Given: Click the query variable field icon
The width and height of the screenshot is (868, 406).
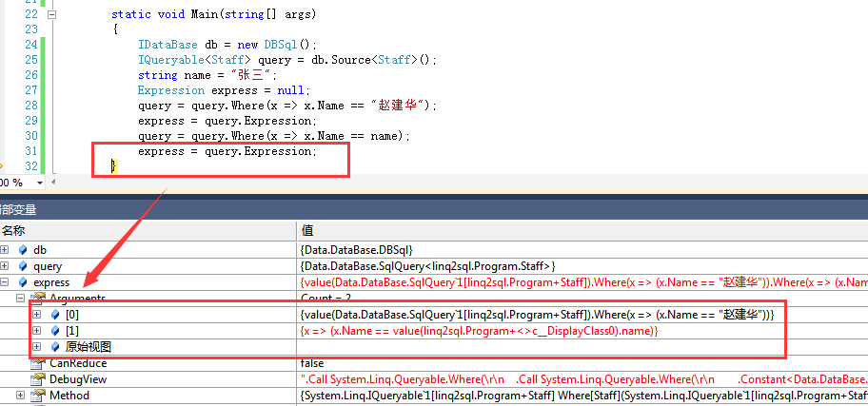Looking at the screenshot, I should [23, 266].
